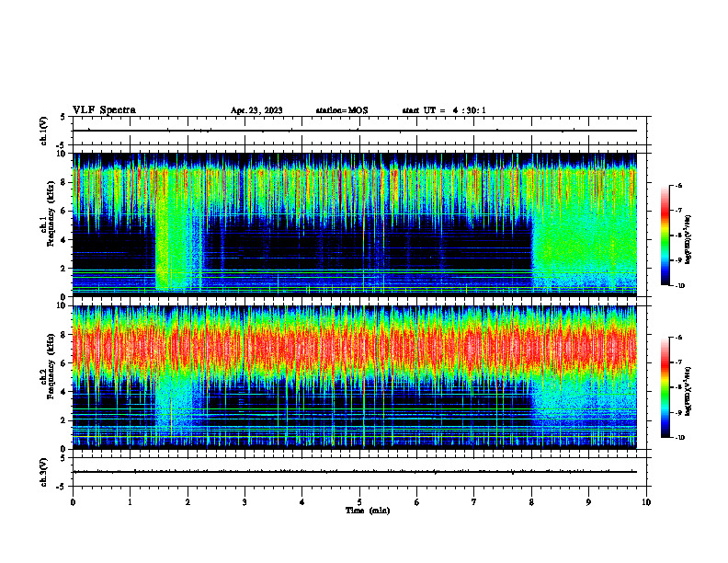
Task: Click the "1" tick on the time axis
Action: coord(130,502)
